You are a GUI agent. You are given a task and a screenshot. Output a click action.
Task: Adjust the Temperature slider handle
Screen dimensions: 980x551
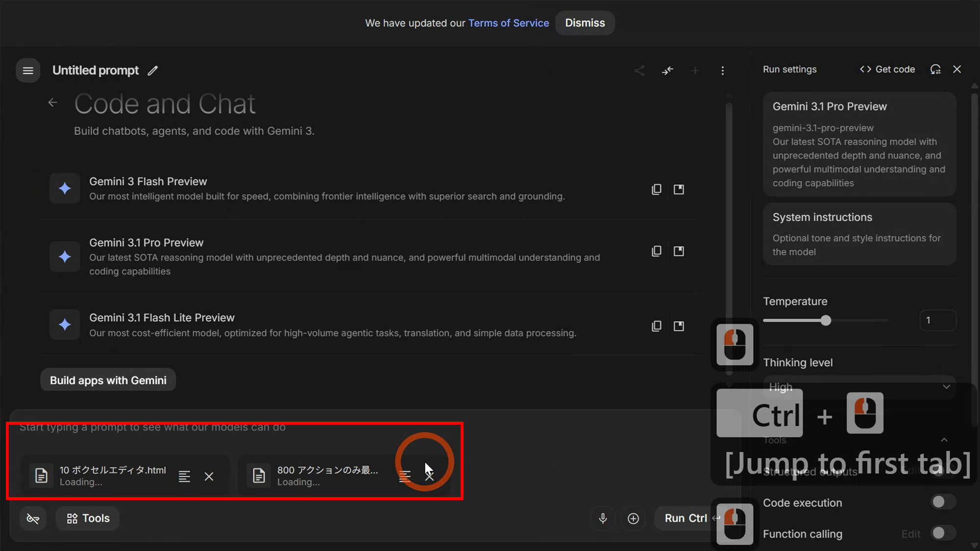coord(826,320)
